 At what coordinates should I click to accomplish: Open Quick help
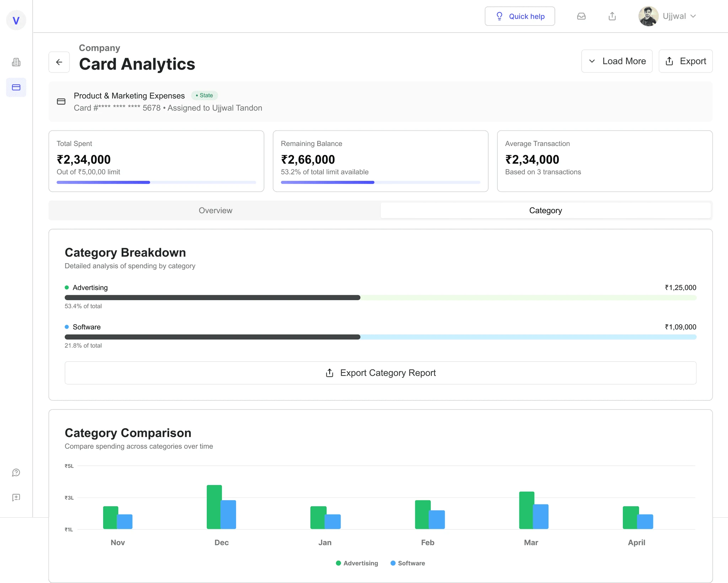point(520,16)
